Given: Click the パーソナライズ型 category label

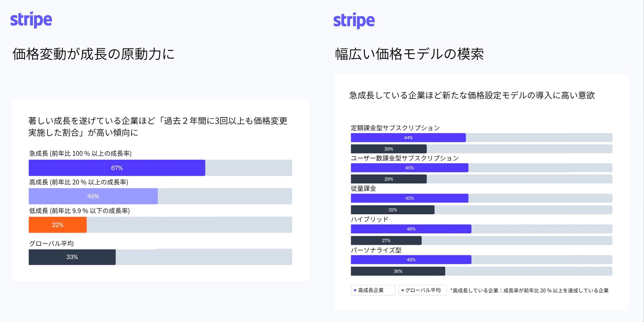Looking at the screenshot, I should (x=376, y=250).
